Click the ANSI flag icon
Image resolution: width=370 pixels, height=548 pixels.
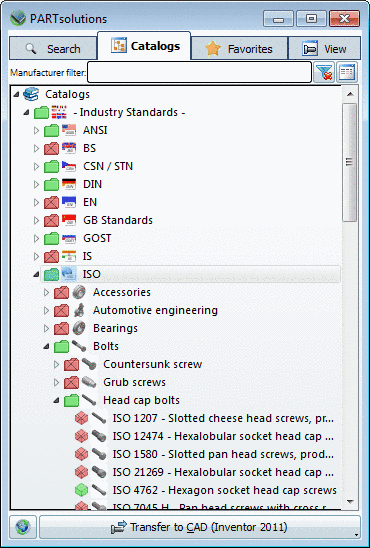[x=69, y=130]
